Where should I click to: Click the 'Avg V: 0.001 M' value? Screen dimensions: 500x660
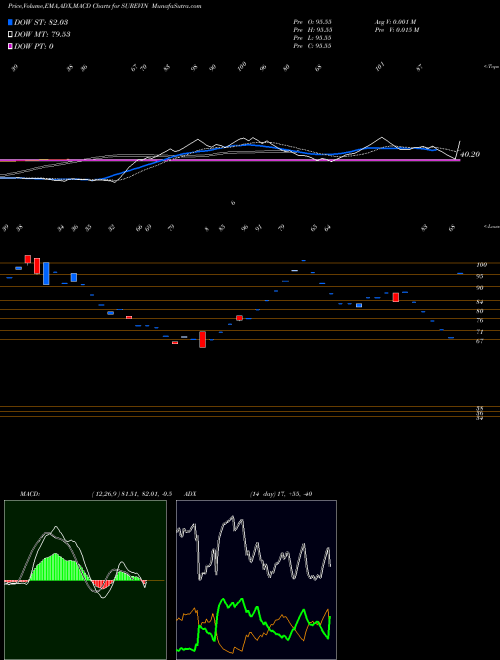point(395,22)
